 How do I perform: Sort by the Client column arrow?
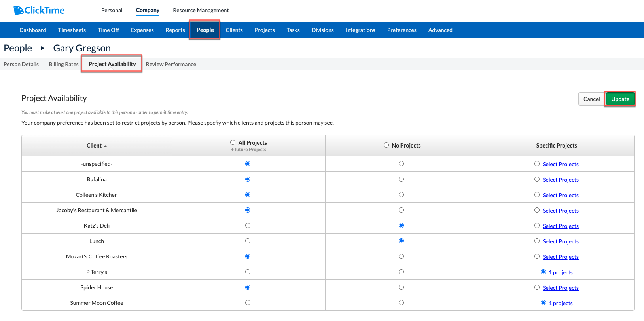[105, 146]
